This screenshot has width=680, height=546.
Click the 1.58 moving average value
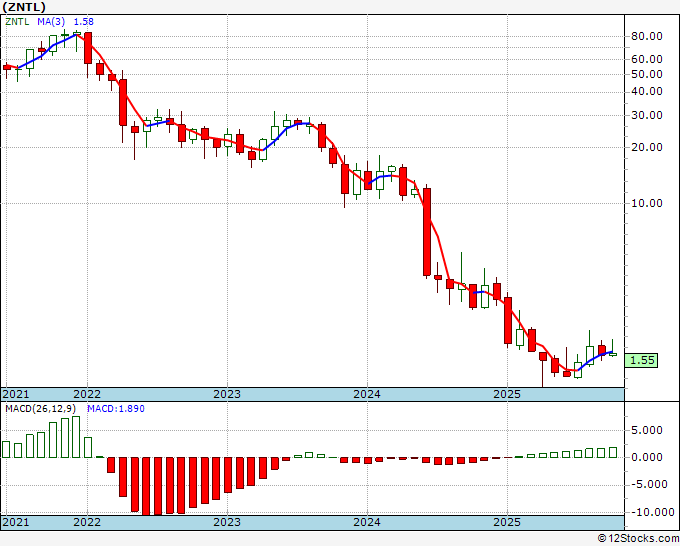click(x=83, y=22)
